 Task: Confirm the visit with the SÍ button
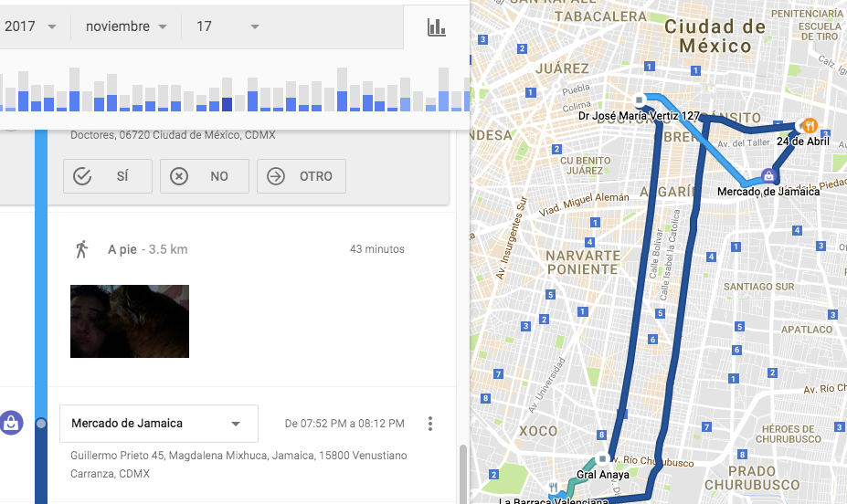pyautogui.click(x=108, y=176)
